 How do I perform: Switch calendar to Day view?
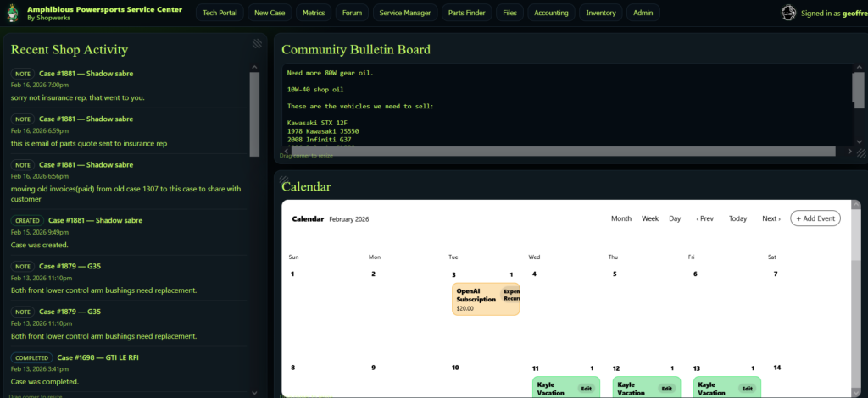[675, 218]
